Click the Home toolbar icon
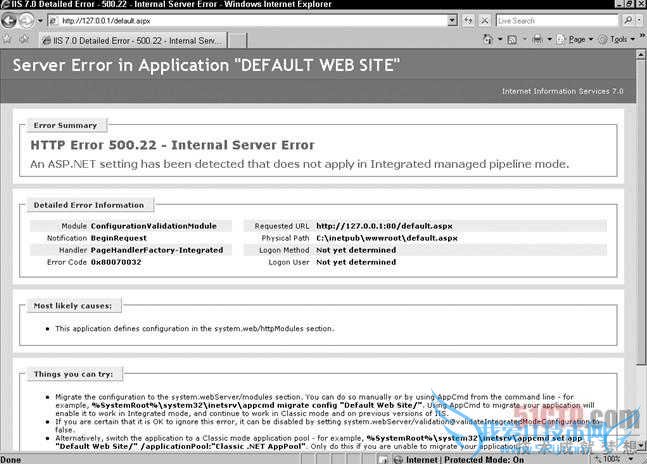Image resolution: width=647 pixels, height=464 pixels. tap(489, 39)
